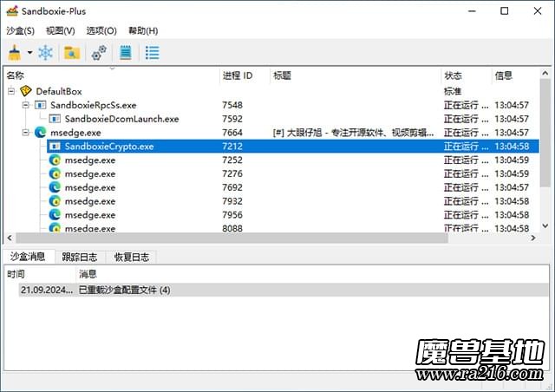Screen dimensions: 555x392
Task: Maximize the Sandboxie-Plus window
Action: pos(505,11)
